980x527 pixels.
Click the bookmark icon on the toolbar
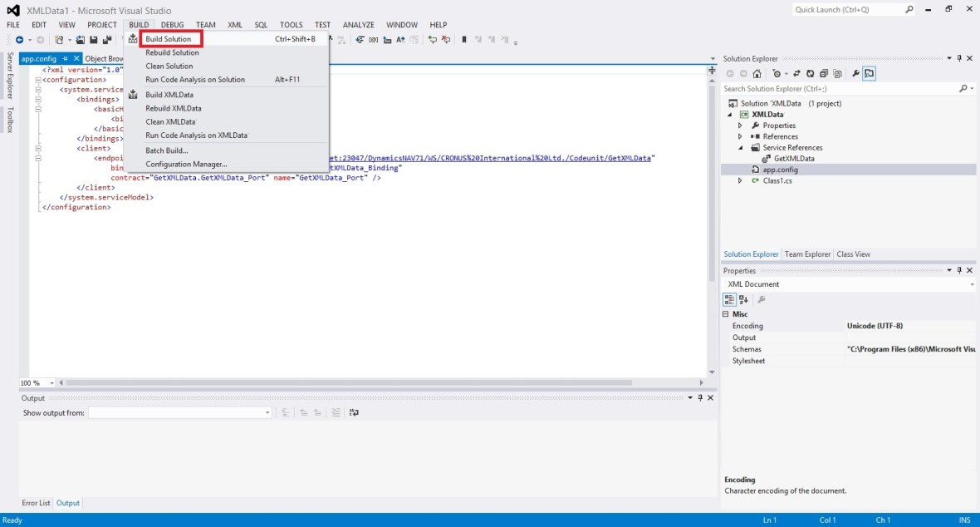tap(465, 39)
